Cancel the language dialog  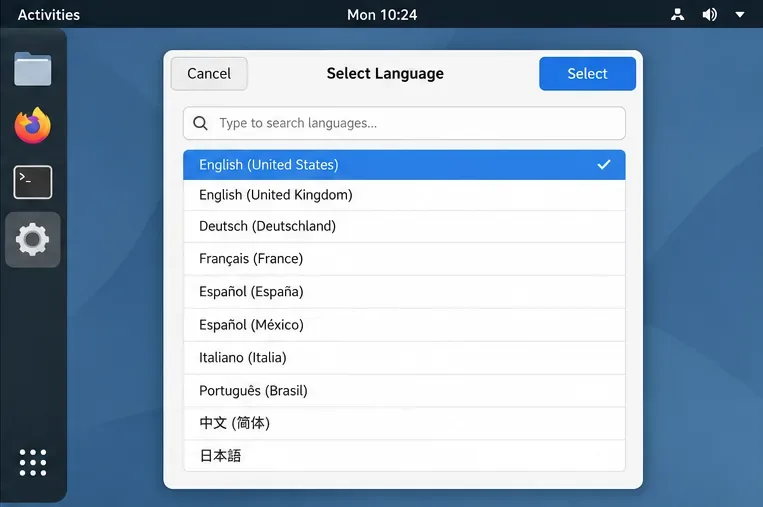click(209, 73)
